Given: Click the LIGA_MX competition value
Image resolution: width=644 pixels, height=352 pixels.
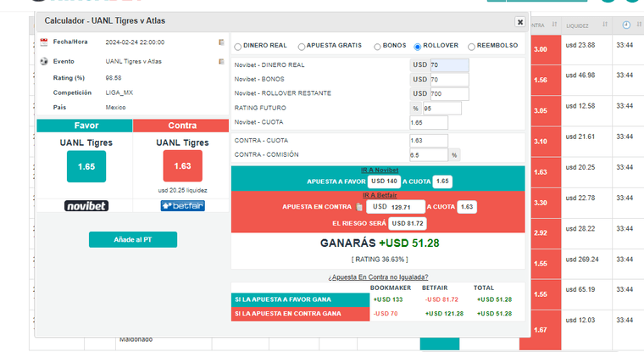Looking at the screenshot, I should click(x=119, y=92).
